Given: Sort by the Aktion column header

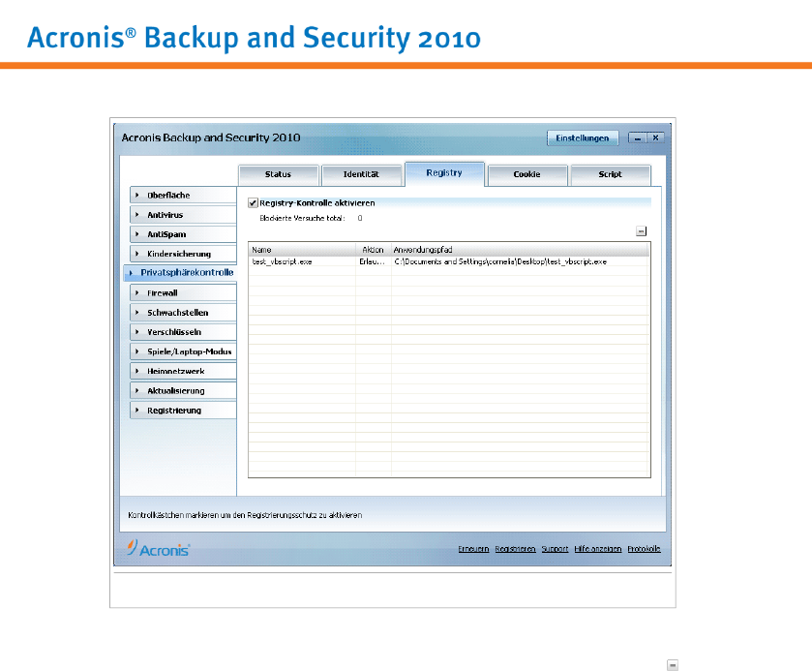Looking at the screenshot, I should tap(374, 250).
